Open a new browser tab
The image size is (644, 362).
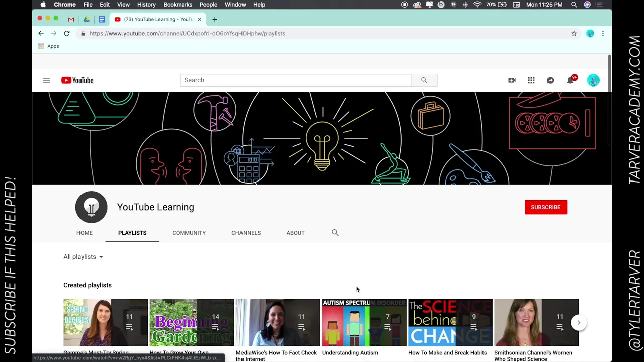pyautogui.click(x=215, y=19)
